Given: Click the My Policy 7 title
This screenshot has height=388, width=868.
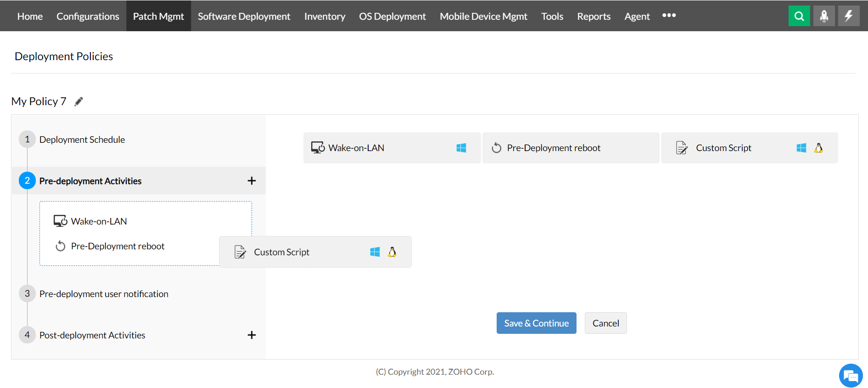Looking at the screenshot, I should pyautogui.click(x=39, y=101).
